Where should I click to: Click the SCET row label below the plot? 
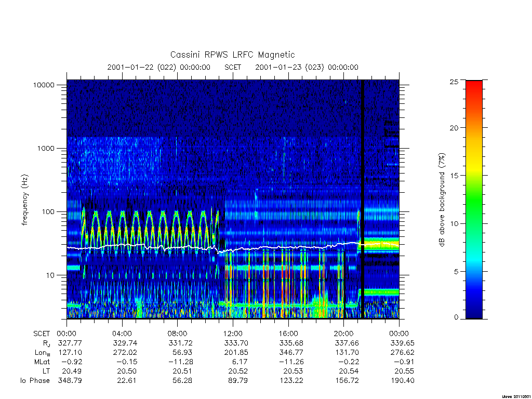42,334
